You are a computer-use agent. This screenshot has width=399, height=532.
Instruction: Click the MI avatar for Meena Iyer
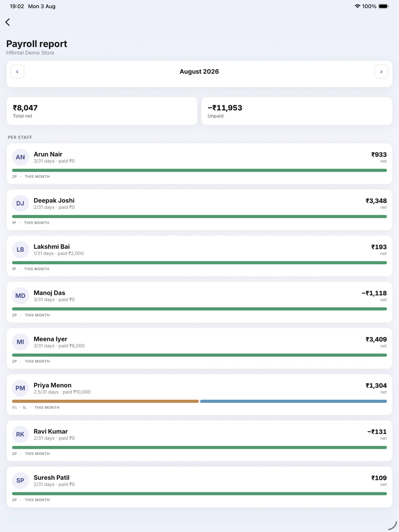(x=20, y=342)
